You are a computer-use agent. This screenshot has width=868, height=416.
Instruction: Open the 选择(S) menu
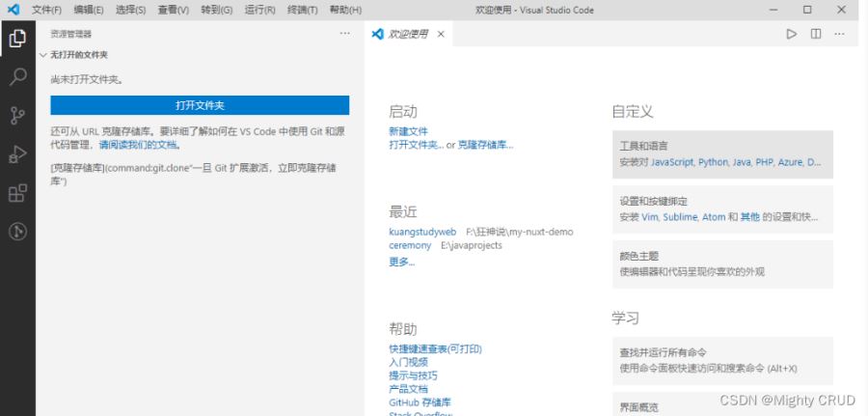pyautogui.click(x=130, y=10)
